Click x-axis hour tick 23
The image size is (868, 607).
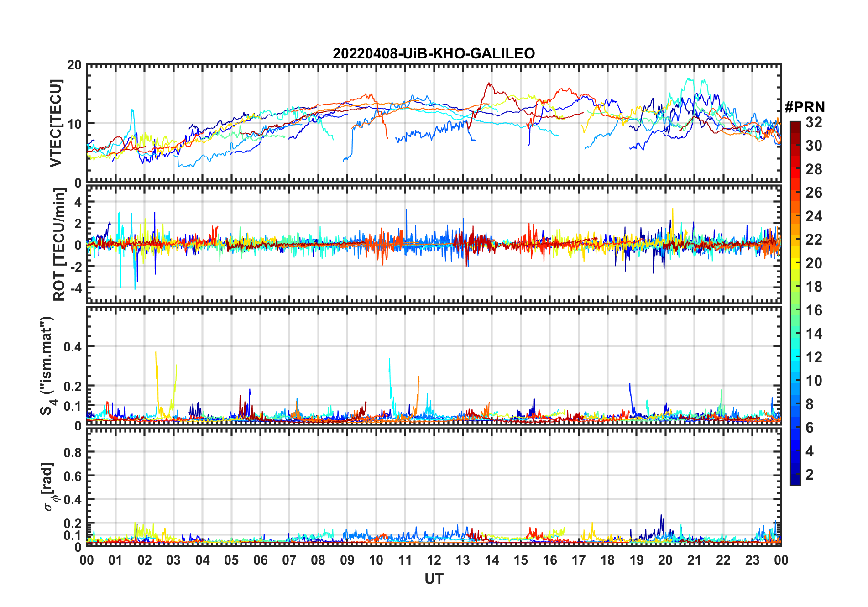point(752,560)
